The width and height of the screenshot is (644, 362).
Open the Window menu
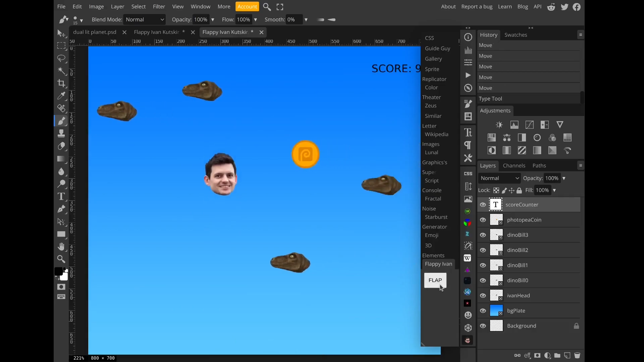click(x=201, y=7)
